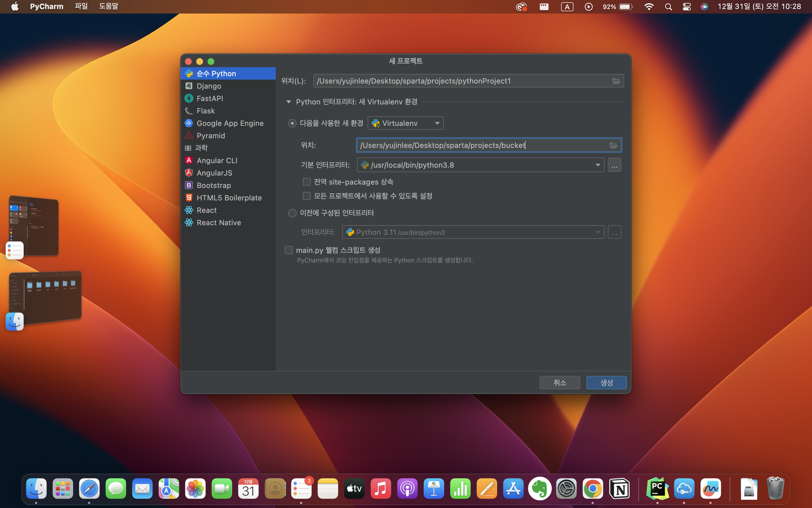Choose the React project type
Screen dimensions: 812x508
click(x=228, y=210)
